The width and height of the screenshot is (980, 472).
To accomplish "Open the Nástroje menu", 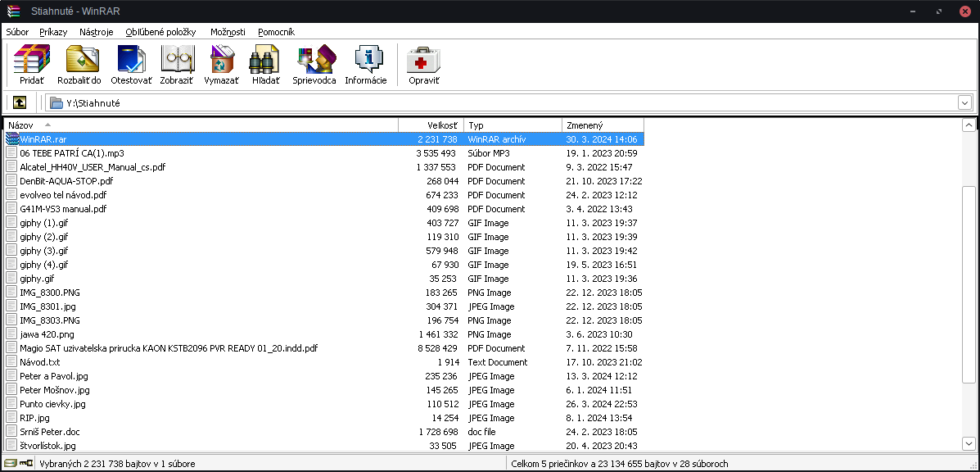I will 97,32.
